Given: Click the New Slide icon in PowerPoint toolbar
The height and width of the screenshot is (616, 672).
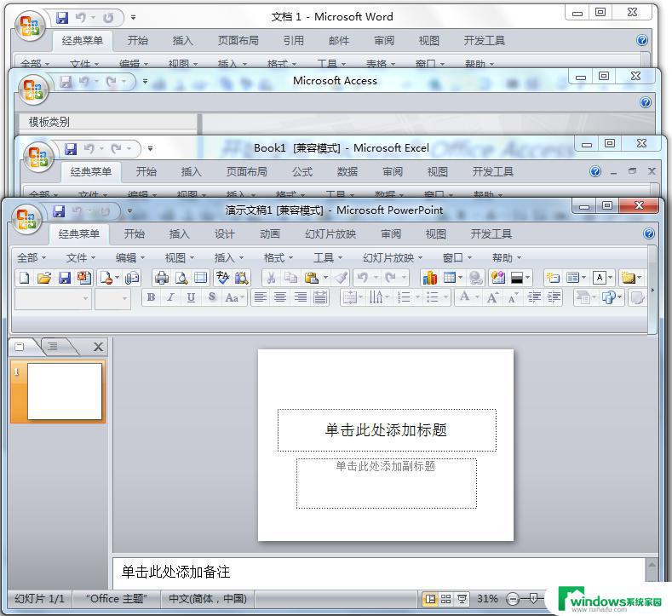Looking at the screenshot, I should click(x=552, y=278).
